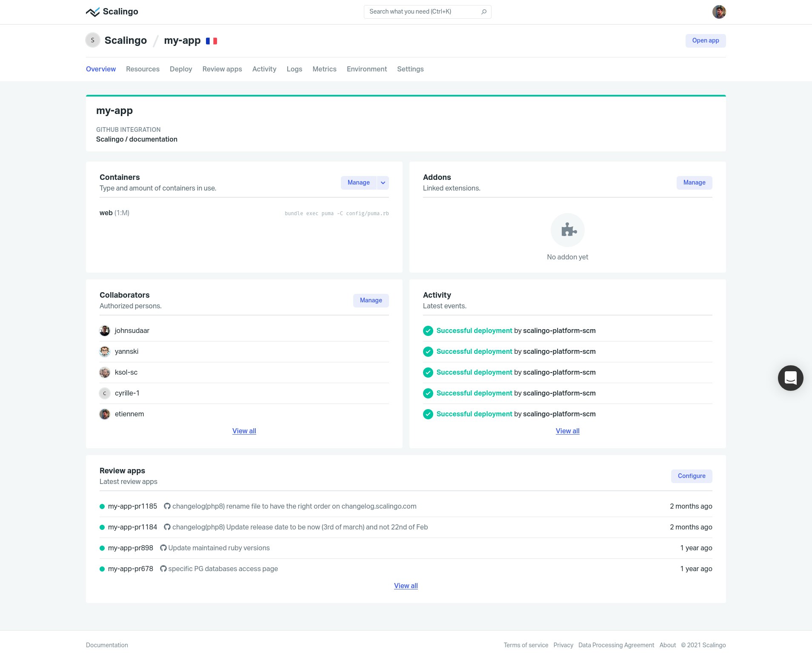Click green status dot of my-app-pr898

[x=102, y=548]
